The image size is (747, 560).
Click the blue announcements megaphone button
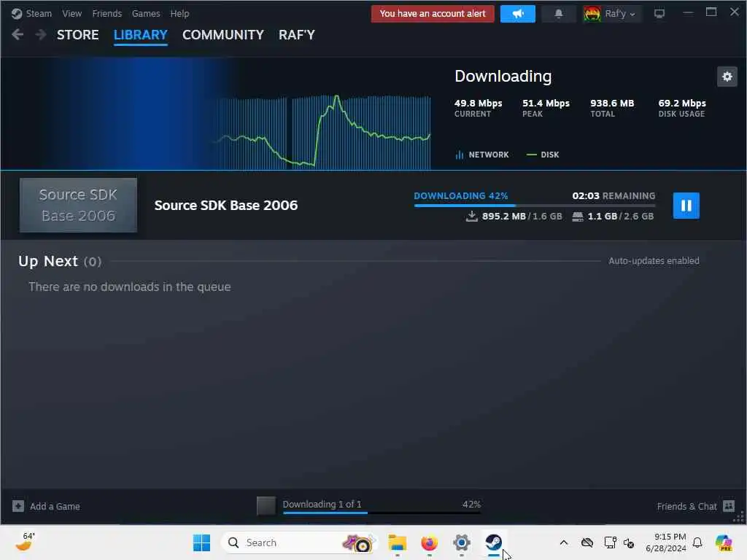(518, 14)
